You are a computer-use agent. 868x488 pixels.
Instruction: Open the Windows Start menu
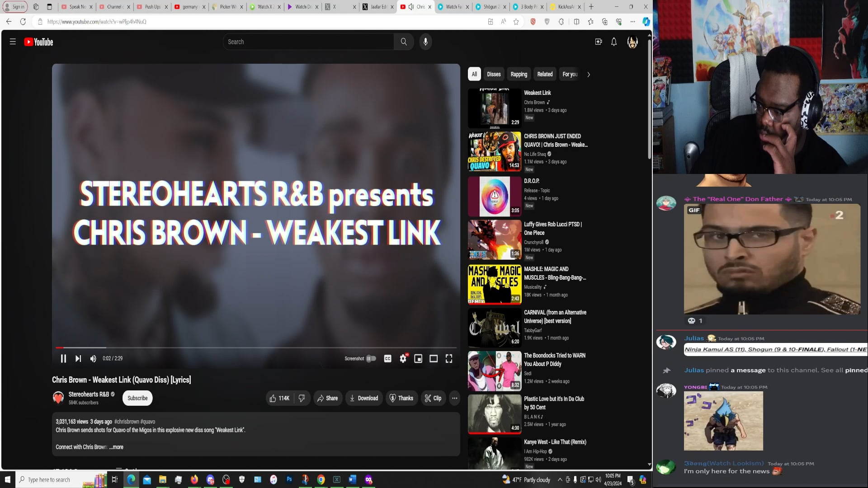pos(7,479)
